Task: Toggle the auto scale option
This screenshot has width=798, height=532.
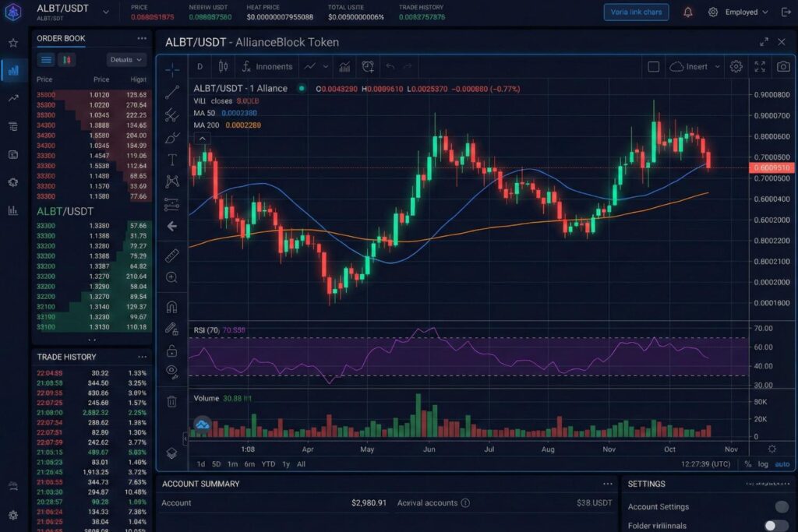Action: pyautogui.click(x=782, y=464)
